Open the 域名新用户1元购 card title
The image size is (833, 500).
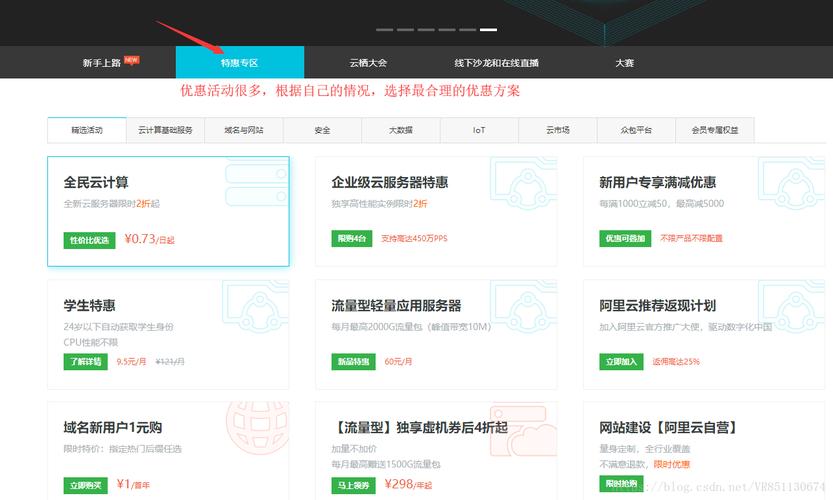113,428
